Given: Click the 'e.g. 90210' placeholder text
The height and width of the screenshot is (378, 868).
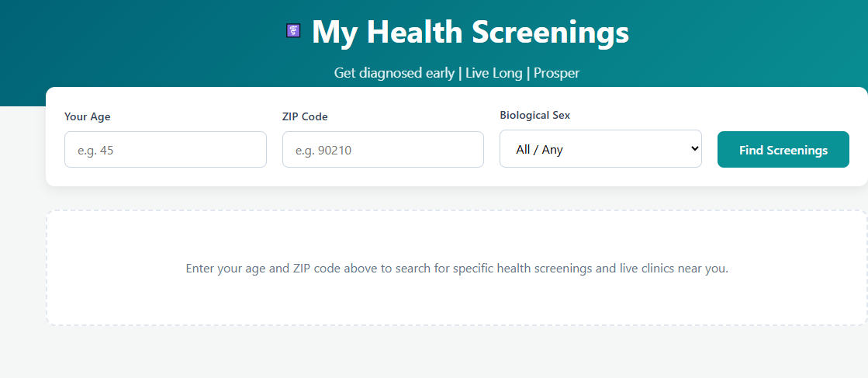Looking at the screenshot, I should pyautogui.click(x=323, y=150).
